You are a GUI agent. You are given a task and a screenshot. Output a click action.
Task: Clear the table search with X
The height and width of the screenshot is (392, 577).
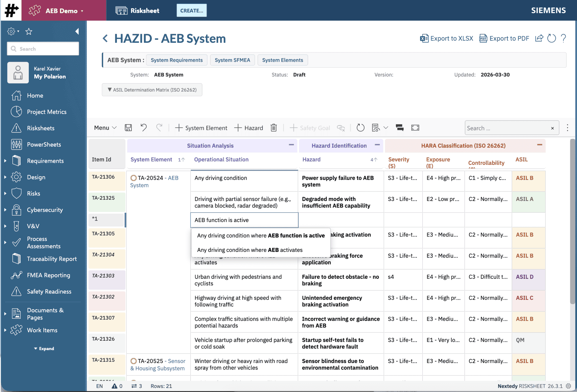pyautogui.click(x=552, y=128)
